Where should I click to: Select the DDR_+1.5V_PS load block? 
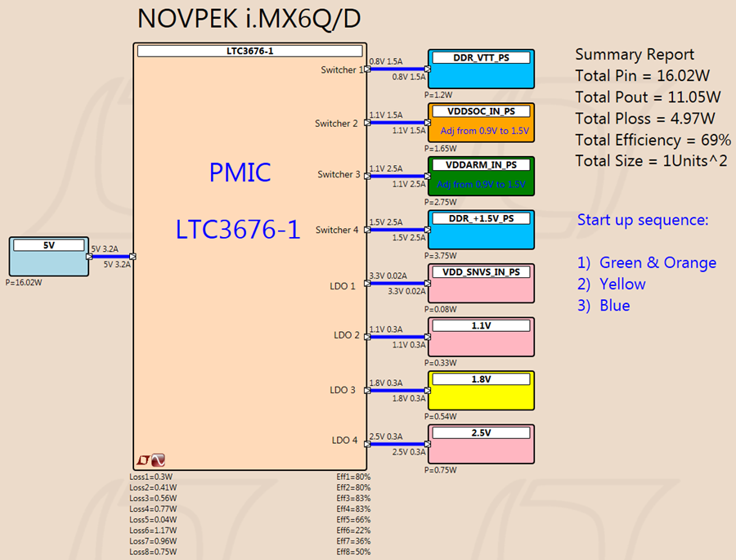pyautogui.click(x=481, y=230)
